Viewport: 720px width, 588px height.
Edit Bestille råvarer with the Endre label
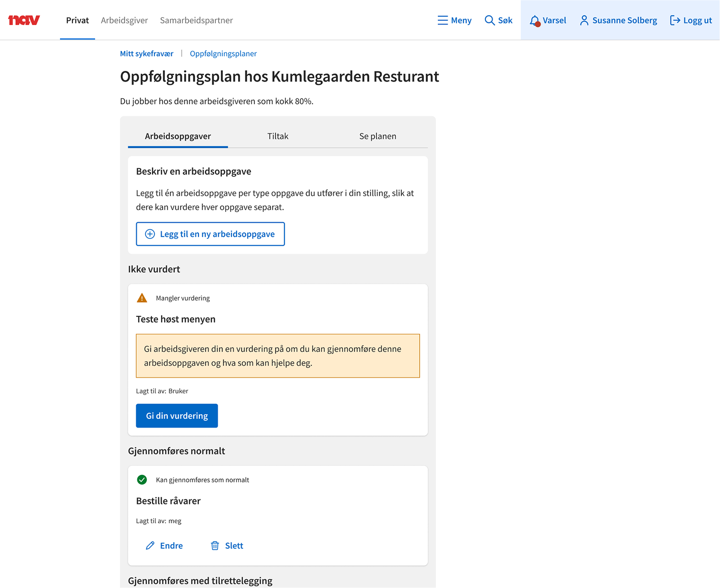171,546
